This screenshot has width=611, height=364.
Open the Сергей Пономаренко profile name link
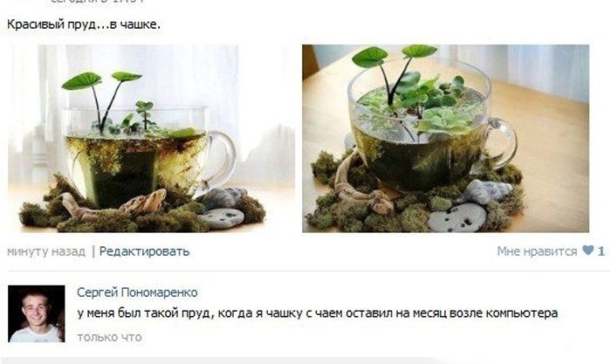click(137, 292)
